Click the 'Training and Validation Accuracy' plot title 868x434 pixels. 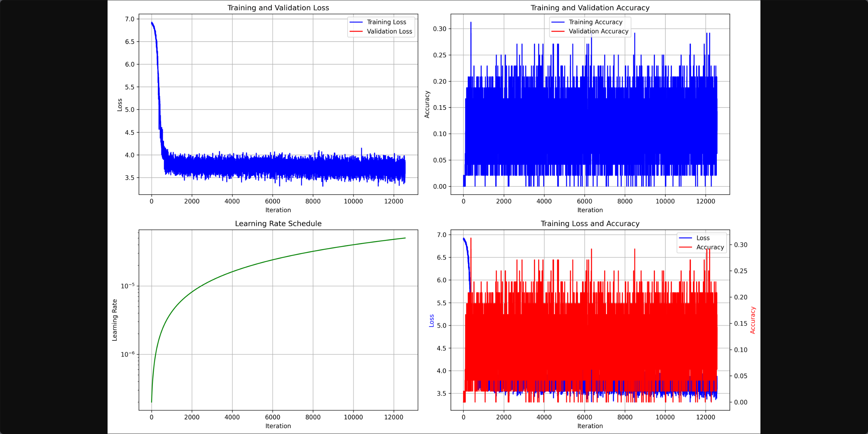point(590,8)
